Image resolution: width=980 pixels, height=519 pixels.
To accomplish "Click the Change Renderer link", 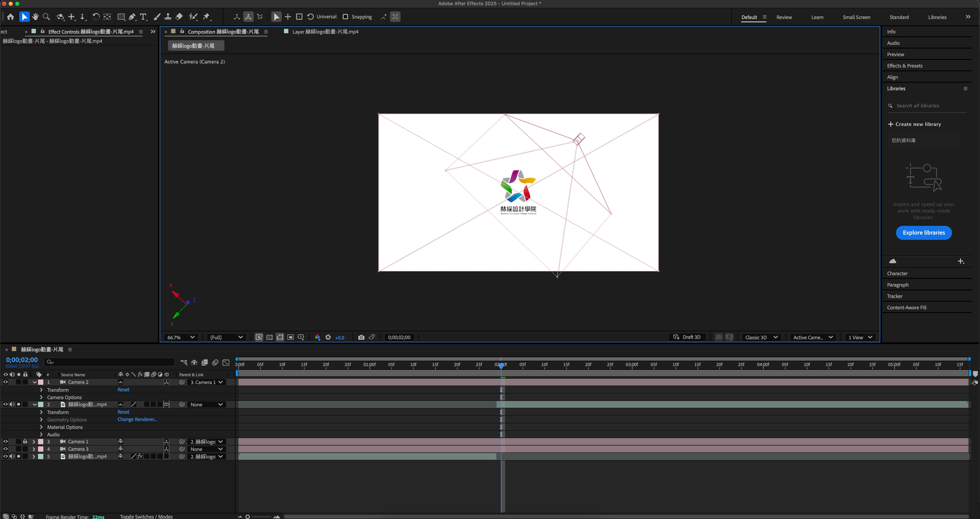I will point(137,419).
